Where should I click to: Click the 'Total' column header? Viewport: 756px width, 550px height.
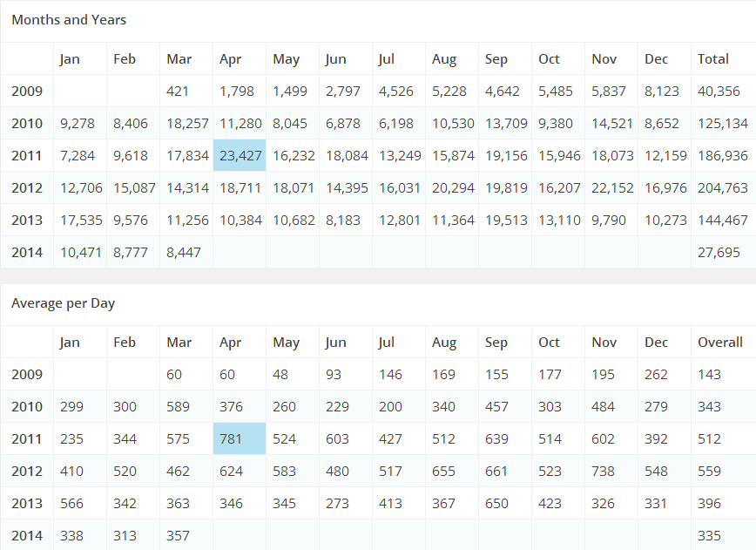pos(713,59)
